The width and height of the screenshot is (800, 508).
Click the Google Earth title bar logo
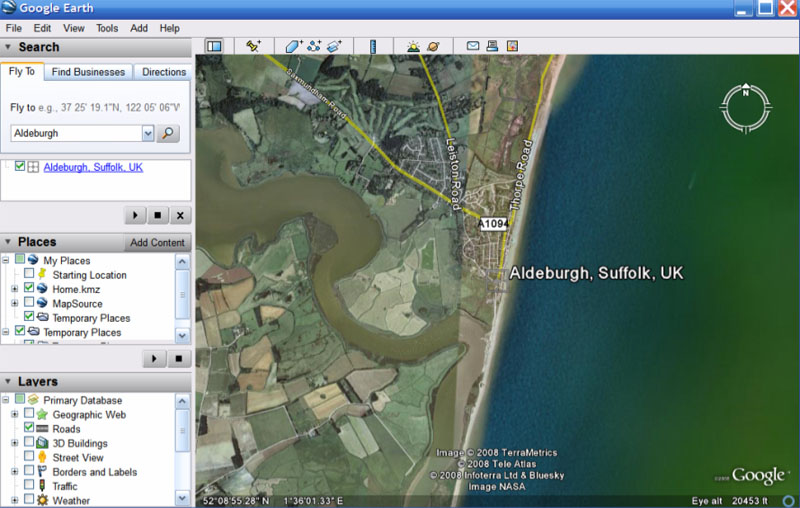pos(9,8)
